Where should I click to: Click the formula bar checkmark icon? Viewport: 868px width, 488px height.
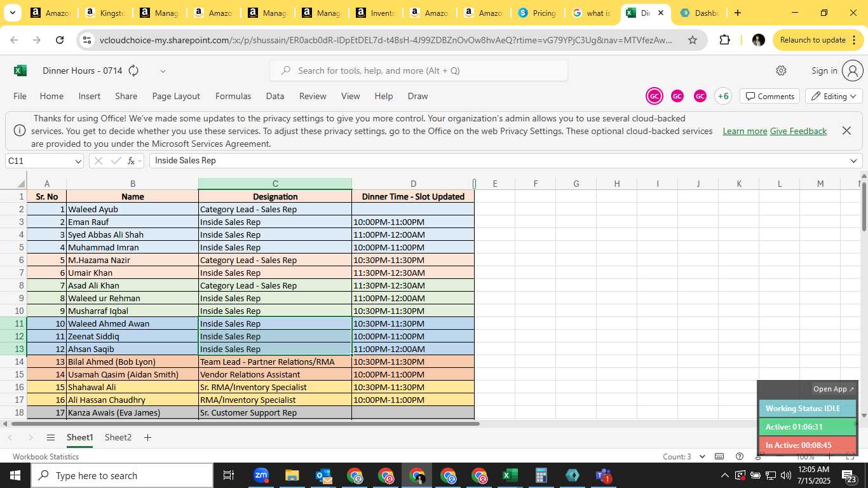[115, 161]
